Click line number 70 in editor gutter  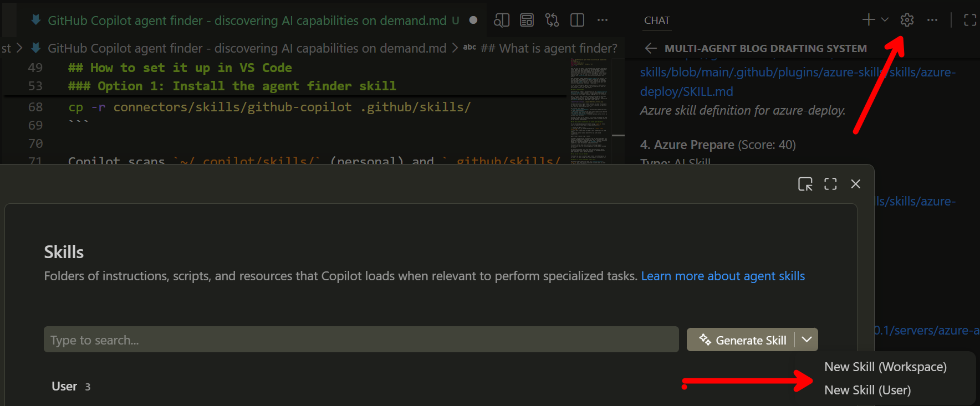35,143
